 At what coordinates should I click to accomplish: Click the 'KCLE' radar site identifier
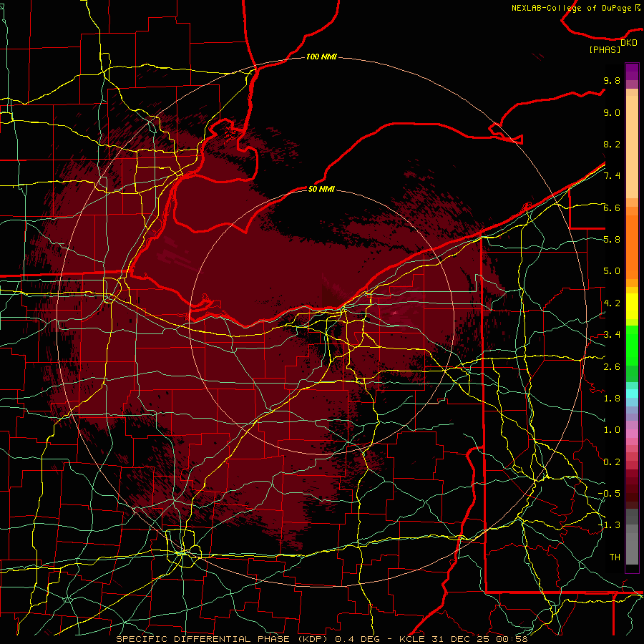413,639
